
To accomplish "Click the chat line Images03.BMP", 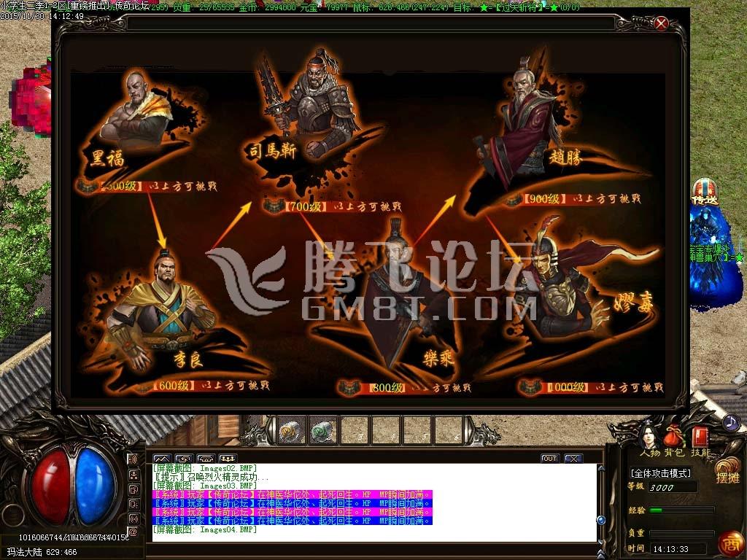I will click(204, 486).
